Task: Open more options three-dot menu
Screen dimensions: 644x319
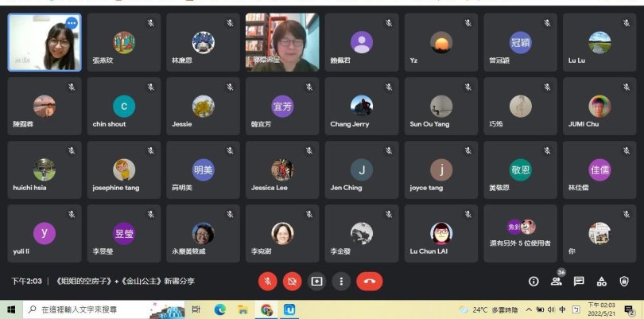Action: [341, 281]
